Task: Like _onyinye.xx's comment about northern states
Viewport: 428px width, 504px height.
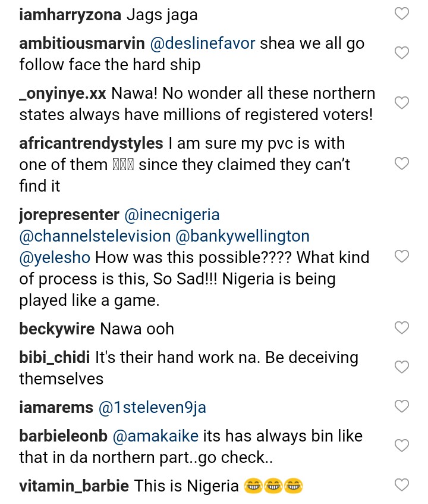Action: (402, 103)
